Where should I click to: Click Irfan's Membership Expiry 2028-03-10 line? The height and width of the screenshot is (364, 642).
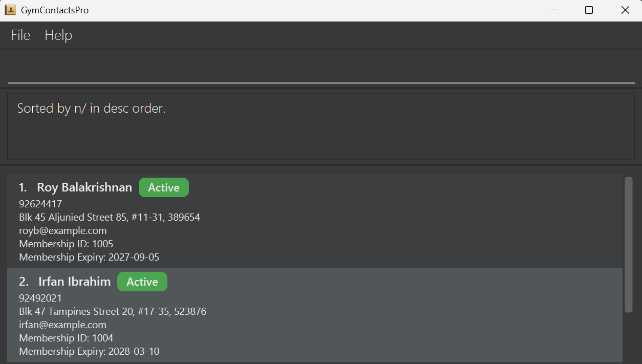click(89, 352)
